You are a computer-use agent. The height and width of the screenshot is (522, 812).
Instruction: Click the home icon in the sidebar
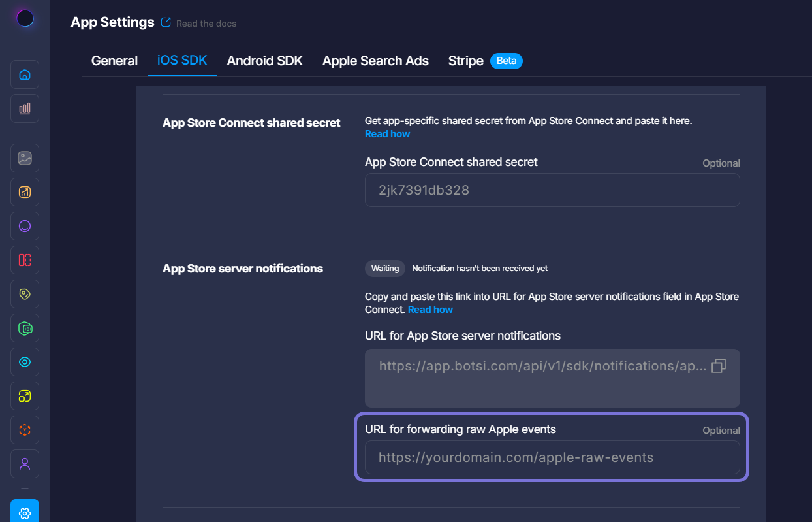coord(25,74)
